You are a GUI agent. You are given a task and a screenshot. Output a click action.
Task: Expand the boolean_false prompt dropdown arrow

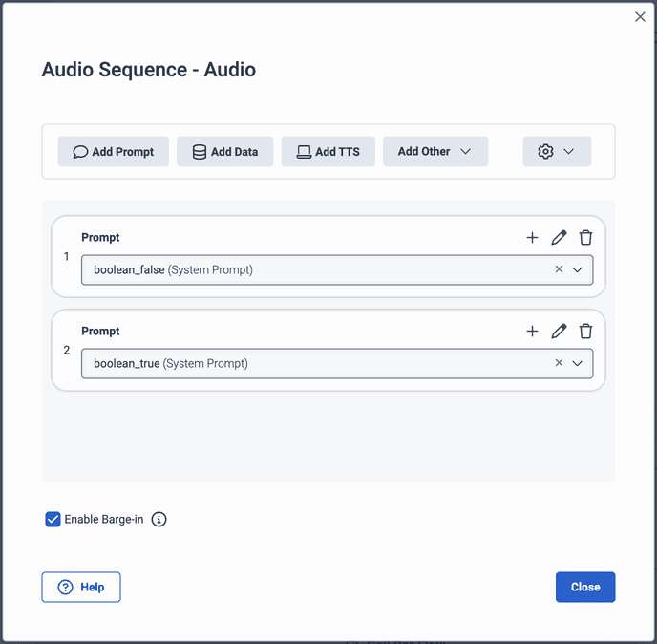578,269
